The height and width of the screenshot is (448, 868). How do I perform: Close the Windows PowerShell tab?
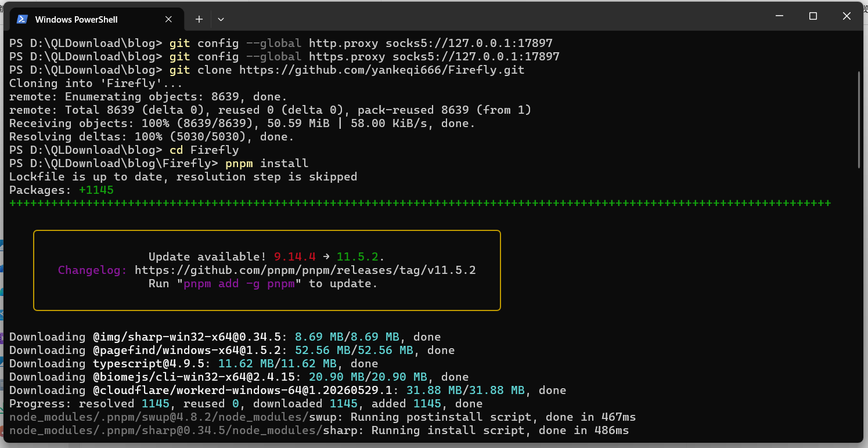168,19
